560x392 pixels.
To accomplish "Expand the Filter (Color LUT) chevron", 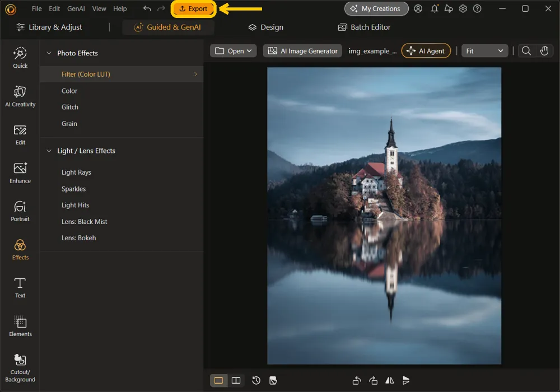I will pos(195,74).
